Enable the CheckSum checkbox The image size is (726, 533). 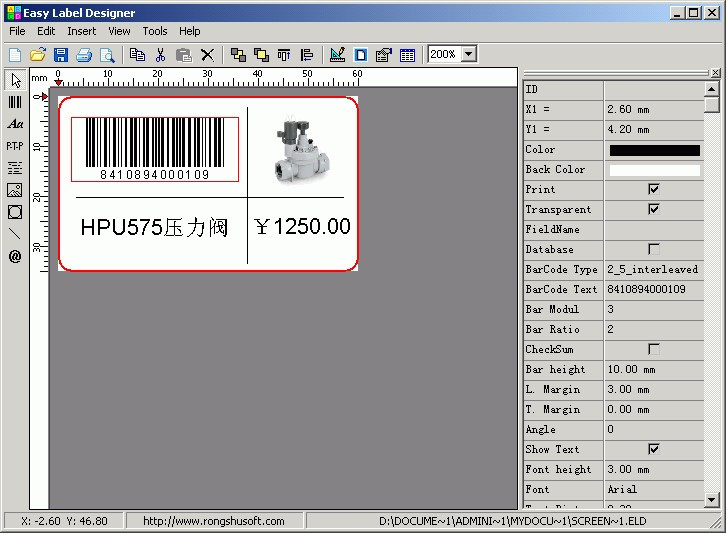click(654, 349)
